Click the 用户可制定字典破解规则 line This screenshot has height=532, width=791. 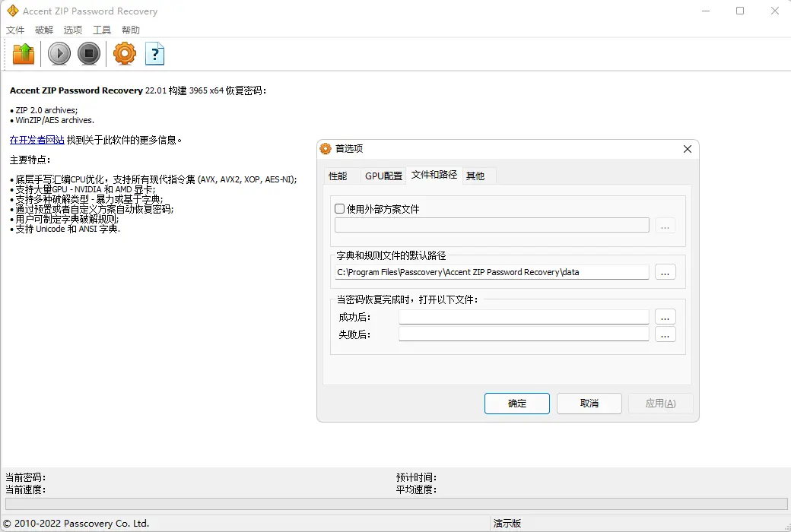click(67, 219)
